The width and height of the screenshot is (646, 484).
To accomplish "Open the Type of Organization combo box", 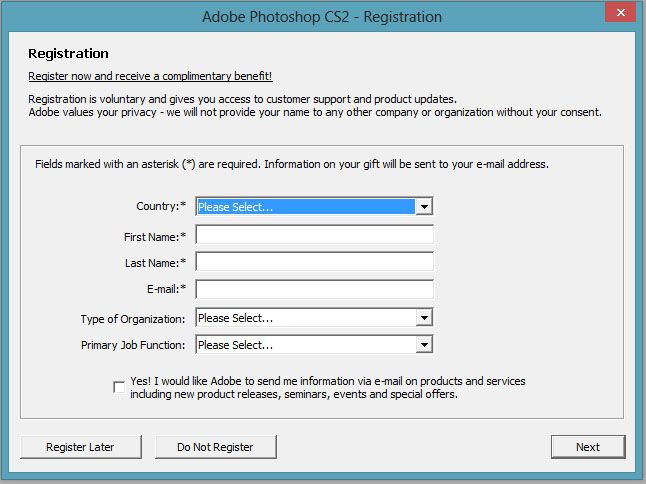I will click(x=314, y=318).
